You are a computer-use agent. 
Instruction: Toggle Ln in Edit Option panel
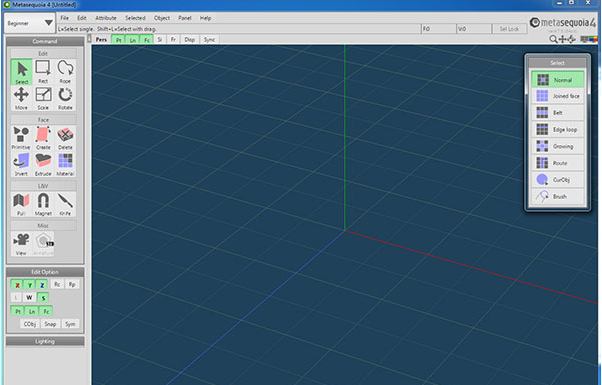[x=32, y=311]
